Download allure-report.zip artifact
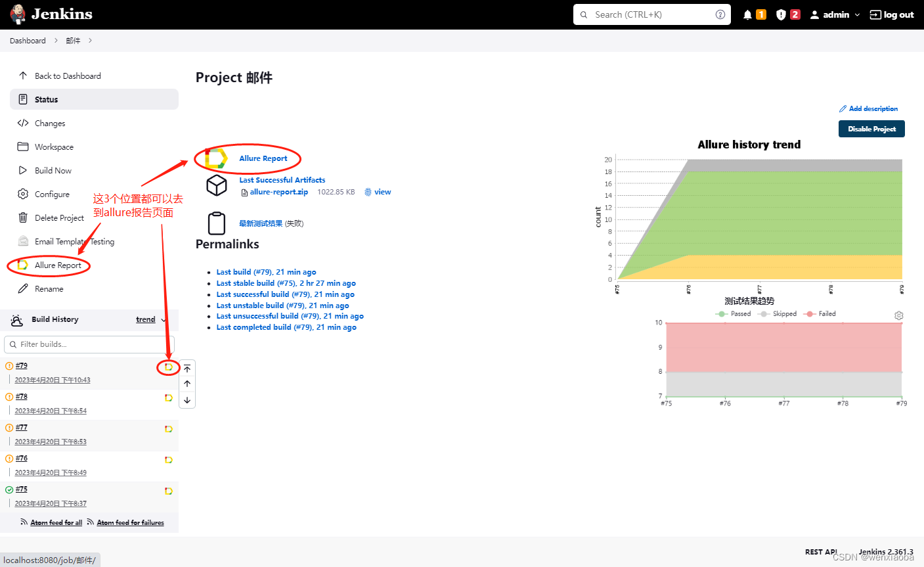Viewport: 924px width, 567px height. (x=279, y=192)
